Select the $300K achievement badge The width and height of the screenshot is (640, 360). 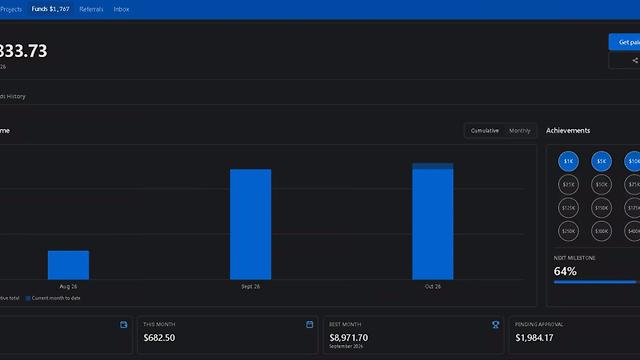point(601,231)
